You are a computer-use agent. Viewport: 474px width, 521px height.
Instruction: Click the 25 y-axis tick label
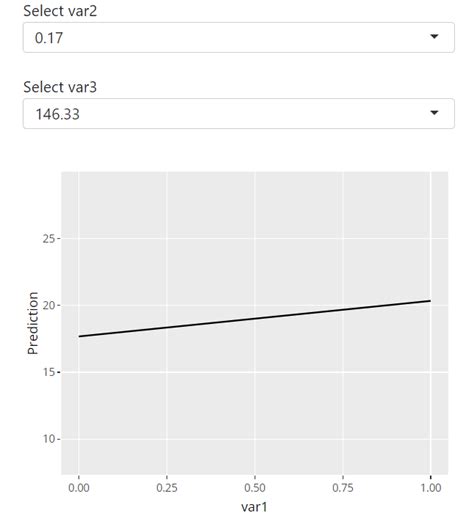pos(49,239)
